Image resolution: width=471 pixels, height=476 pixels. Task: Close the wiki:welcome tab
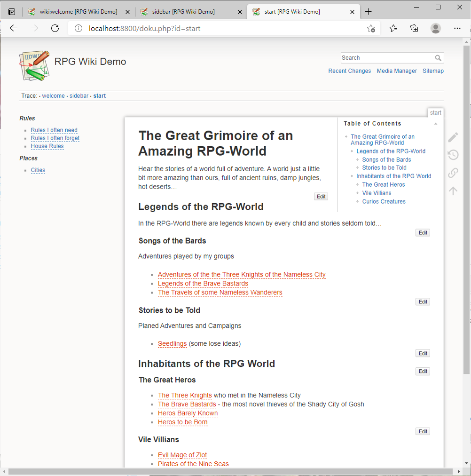(x=128, y=12)
